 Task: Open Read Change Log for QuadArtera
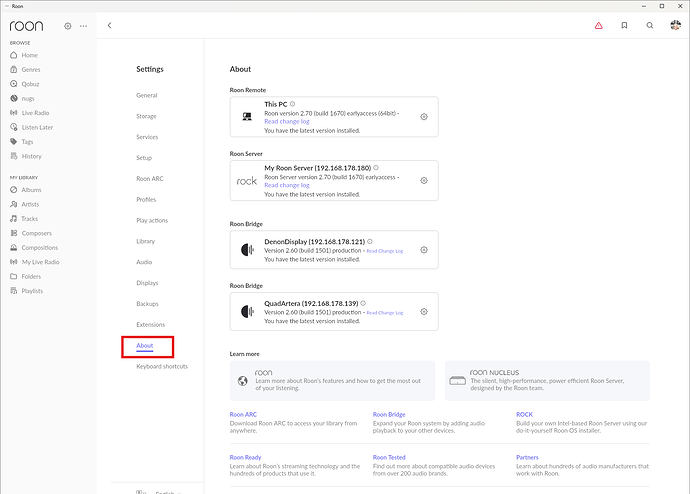tap(385, 313)
